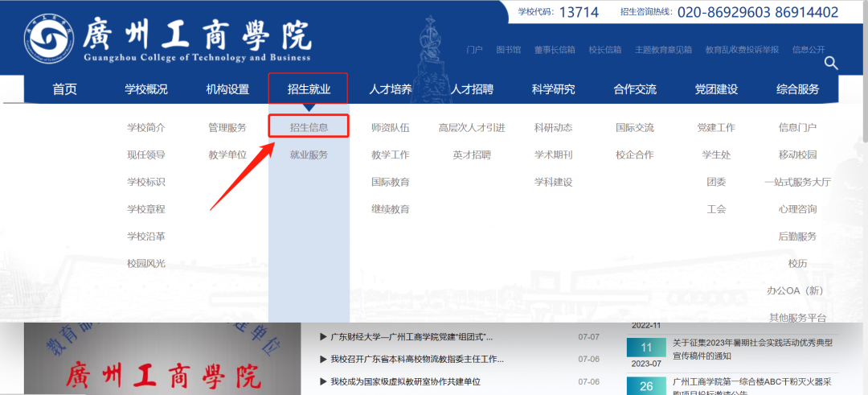Screen dimensions: 868x395
Task: Click the 廣州工商學院 banner image
Action: point(162,359)
